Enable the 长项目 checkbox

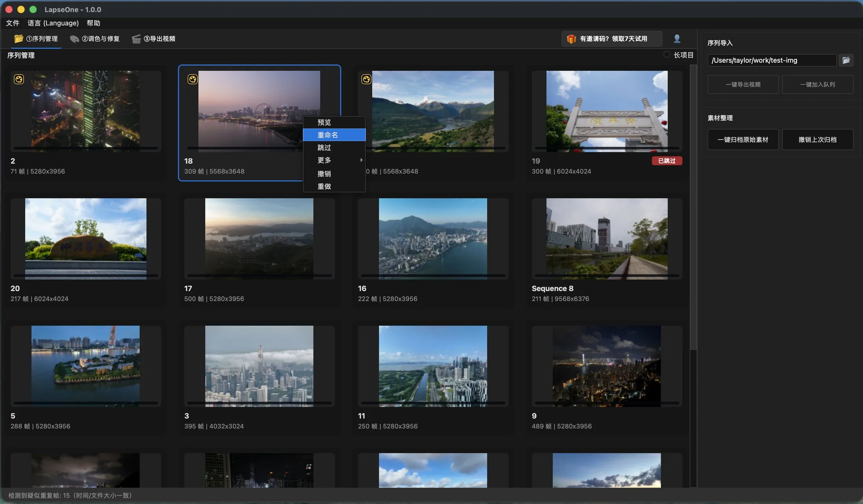[667, 54]
